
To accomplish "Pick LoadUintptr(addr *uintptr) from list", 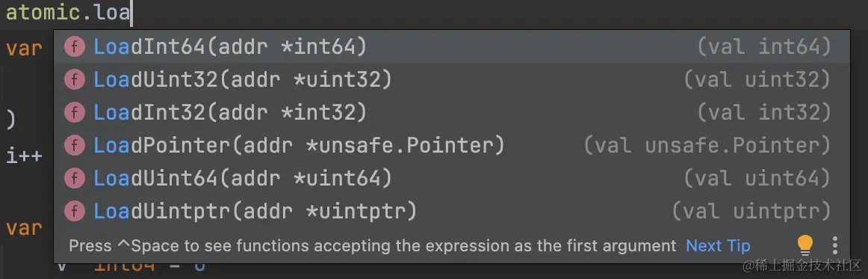I will [452, 211].
